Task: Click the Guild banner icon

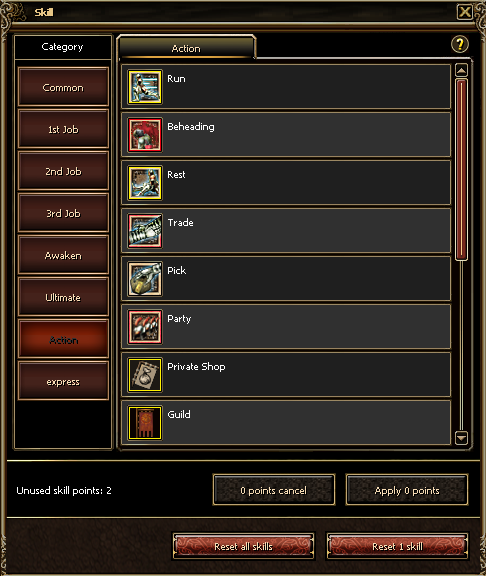Action: [145, 422]
